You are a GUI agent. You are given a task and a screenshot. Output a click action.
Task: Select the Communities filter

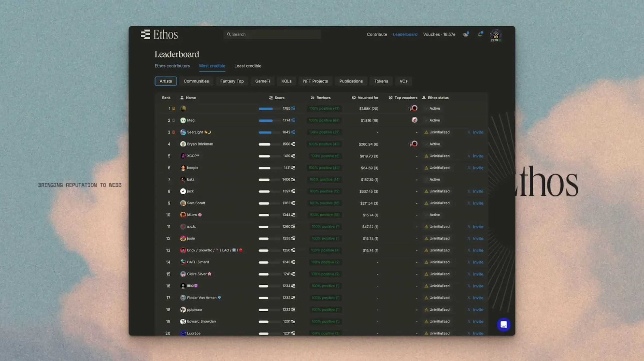[x=196, y=81]
